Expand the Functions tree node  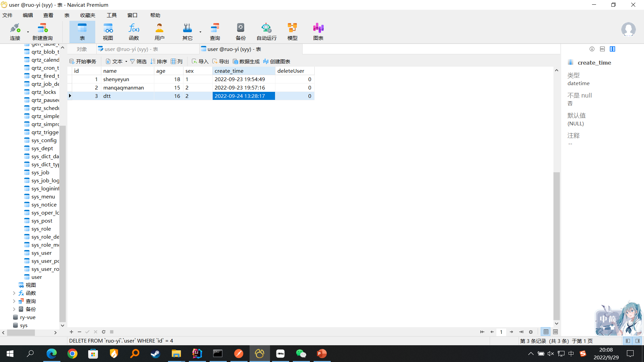(x=14, y=293)
